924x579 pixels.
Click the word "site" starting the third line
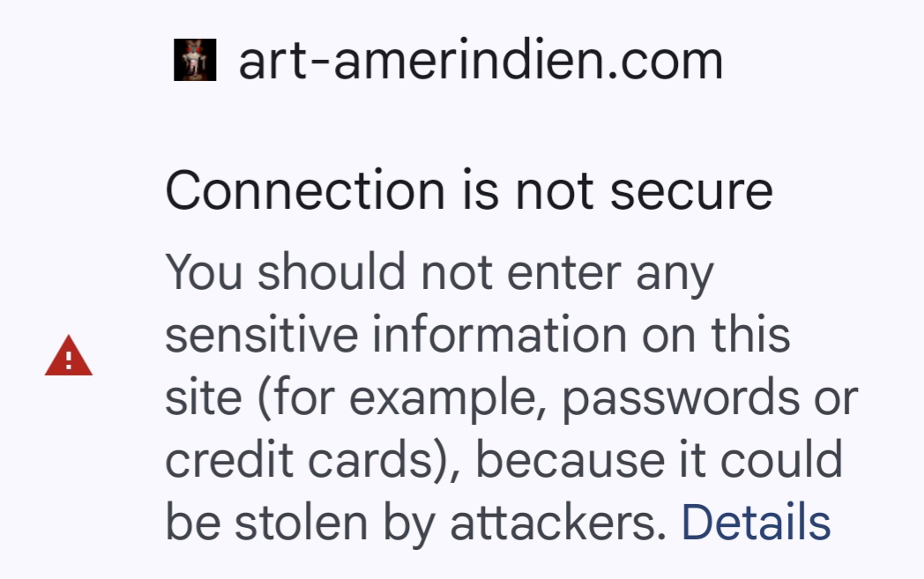(196, 398)
